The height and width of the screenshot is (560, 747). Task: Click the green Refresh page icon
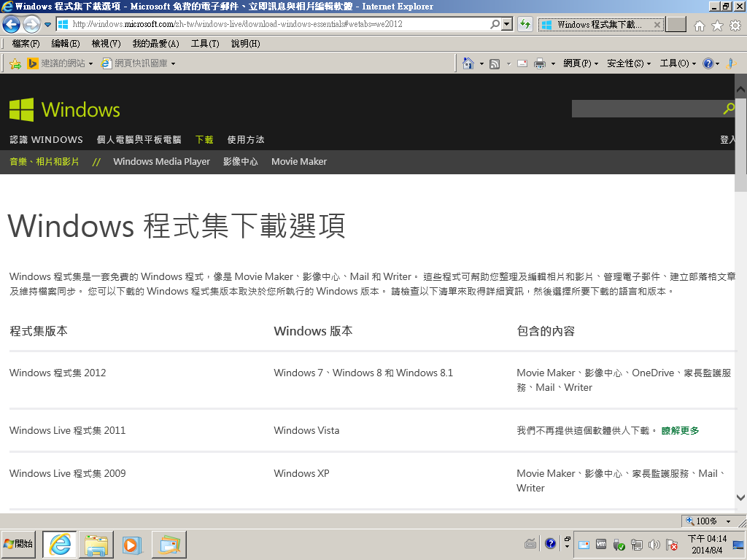point(525,24)
